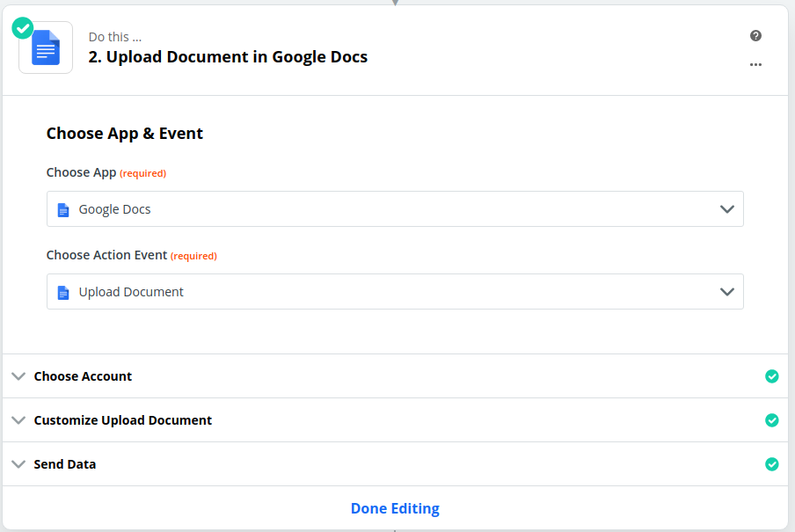Click the green checkmark badge on step icon
795x532 pixels.
[23, 28]
